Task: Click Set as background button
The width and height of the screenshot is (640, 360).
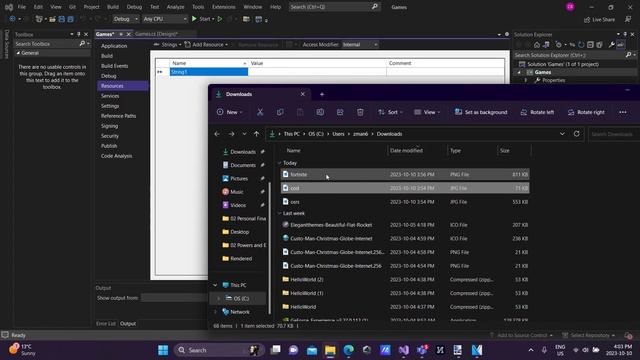Action: pyautogui.click(x=481, y=112)
